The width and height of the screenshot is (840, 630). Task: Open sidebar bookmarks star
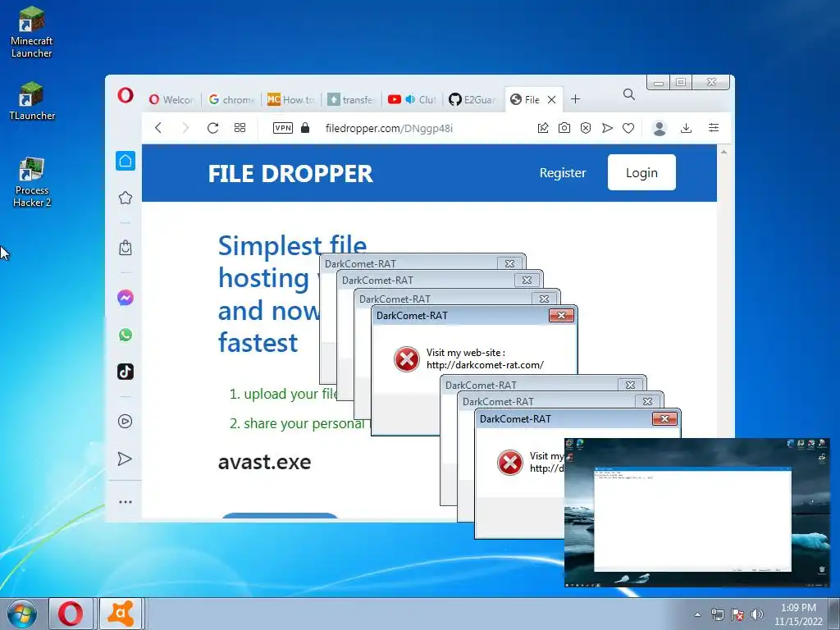pos(126,198)
